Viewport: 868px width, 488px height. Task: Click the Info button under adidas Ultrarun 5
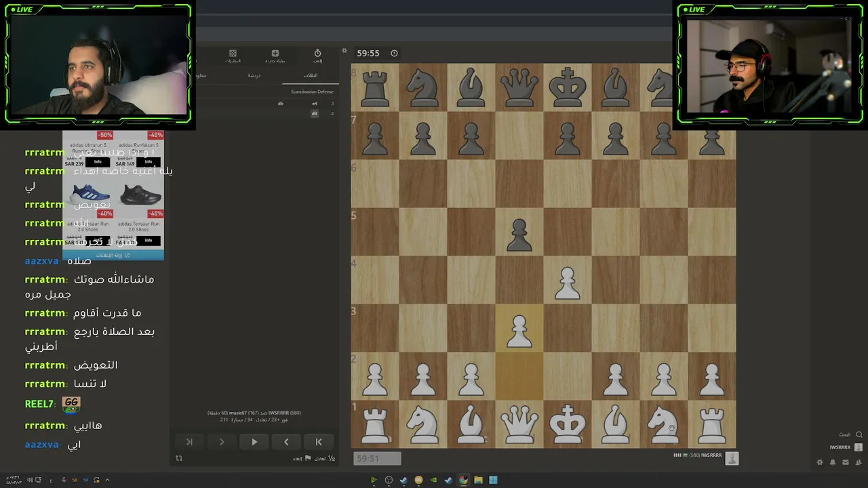(x=98, y=162)
